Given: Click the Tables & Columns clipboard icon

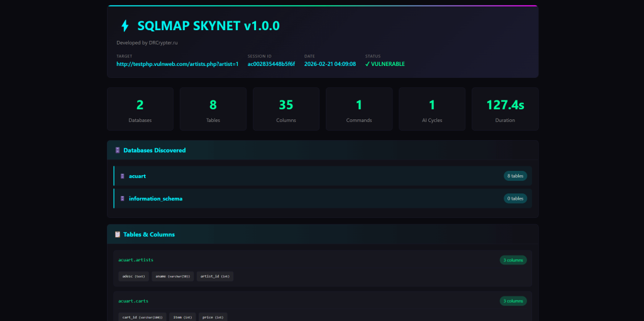Looking at the screenshot, I should pos(118,234).
